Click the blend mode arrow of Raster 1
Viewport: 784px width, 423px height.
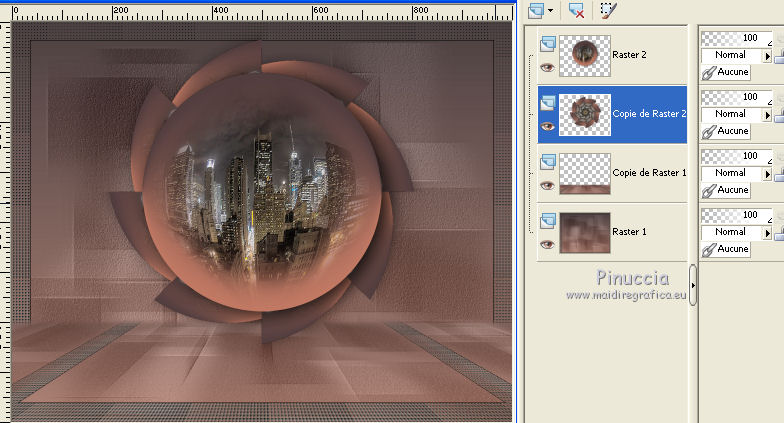point(768,233)
